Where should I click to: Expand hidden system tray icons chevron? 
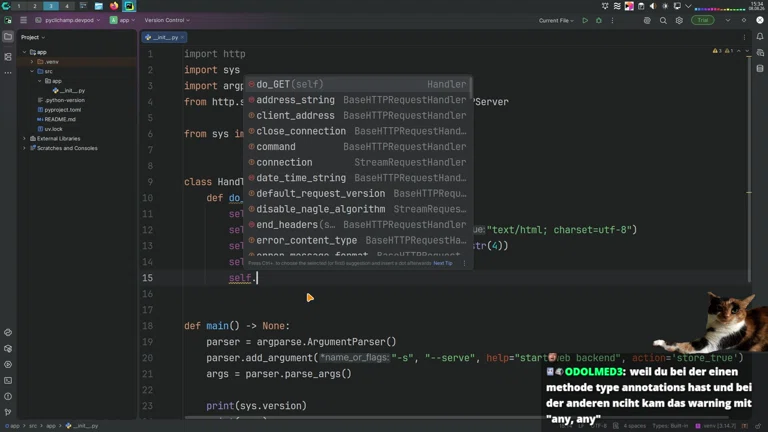[x=689, y=6]
